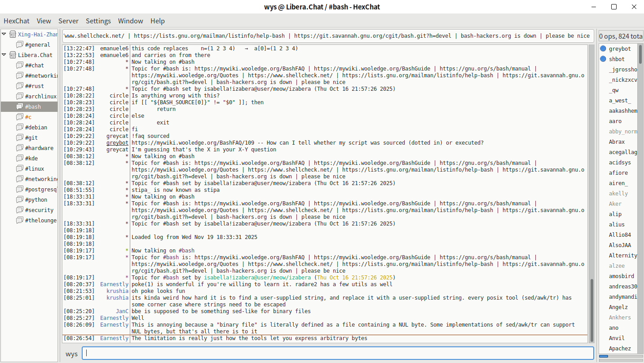The height and width of the screenshot is (363, 644).
Task: Click the Xing-Hai-Zhan server icon
Action: tap(13, 34)
